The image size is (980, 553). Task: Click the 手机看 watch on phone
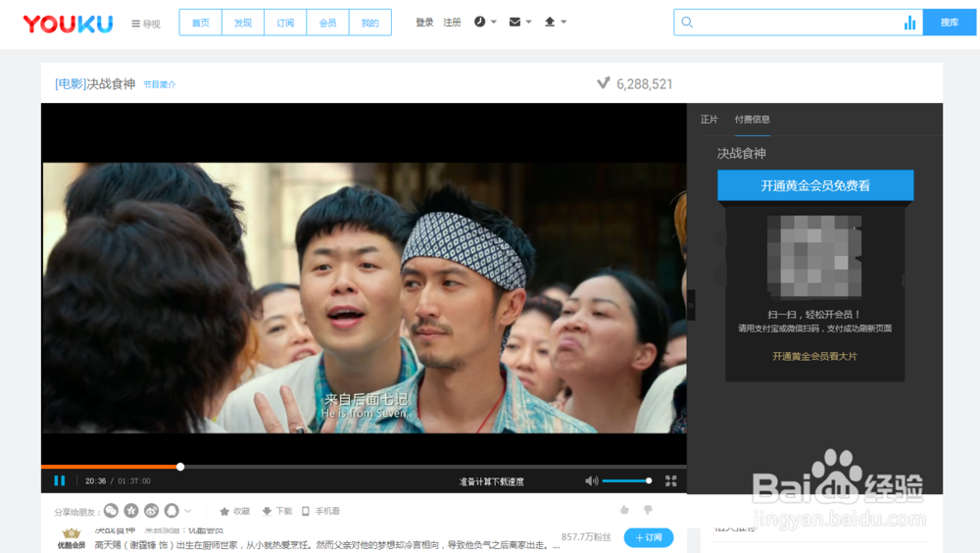(x=321, y=511)
